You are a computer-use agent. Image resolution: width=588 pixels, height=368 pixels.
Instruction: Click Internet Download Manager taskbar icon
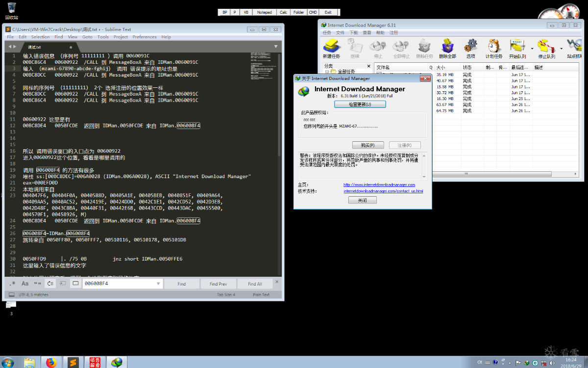[117, 363]
